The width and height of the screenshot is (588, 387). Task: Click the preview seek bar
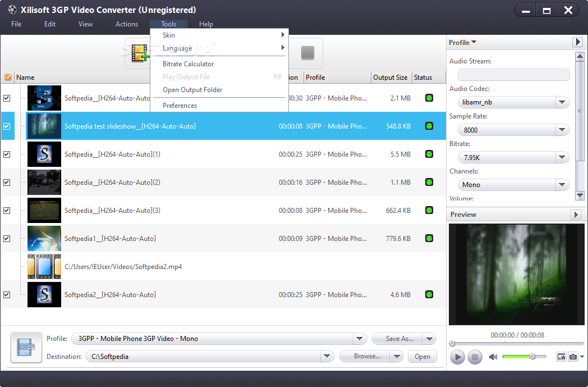pos(517,343)
